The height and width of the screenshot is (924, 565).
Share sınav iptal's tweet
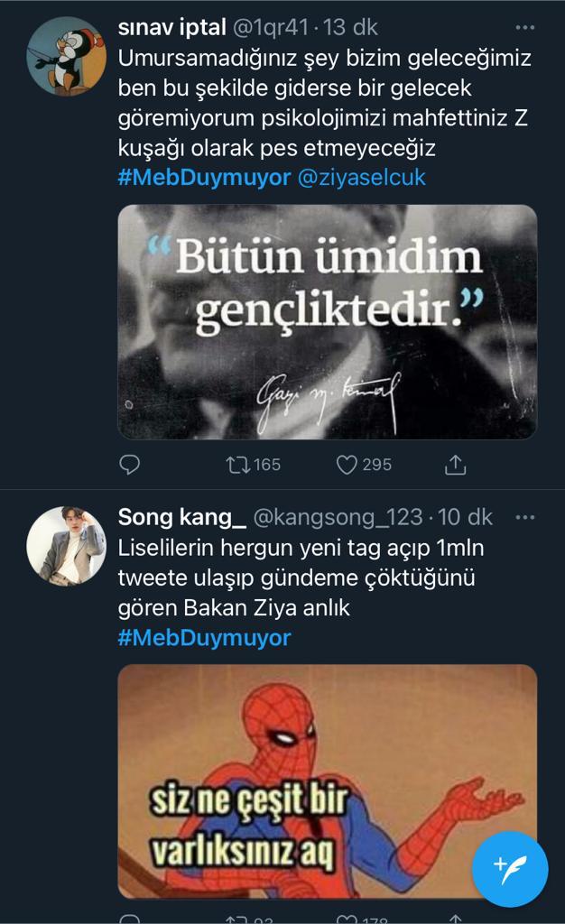pos(456,465)
